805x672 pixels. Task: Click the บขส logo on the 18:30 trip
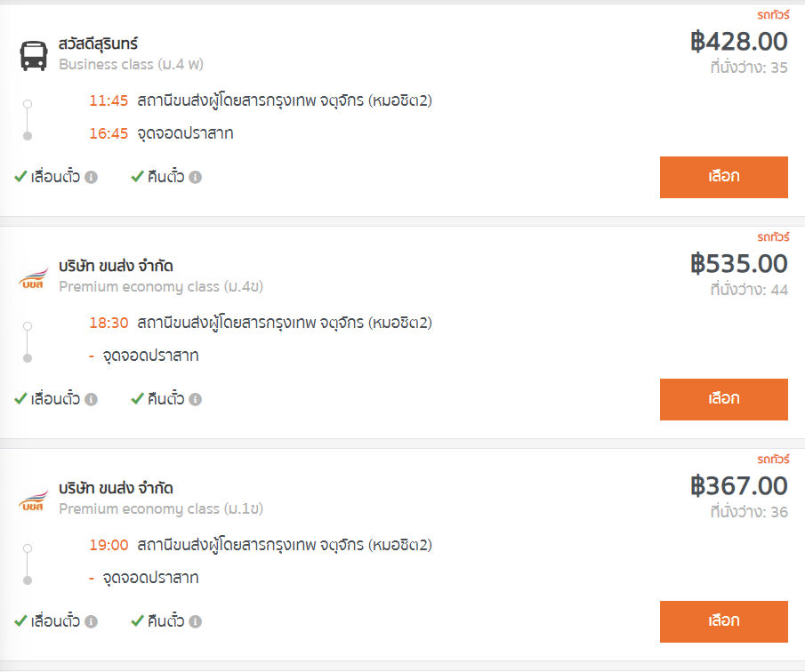(x=34, y=276)
